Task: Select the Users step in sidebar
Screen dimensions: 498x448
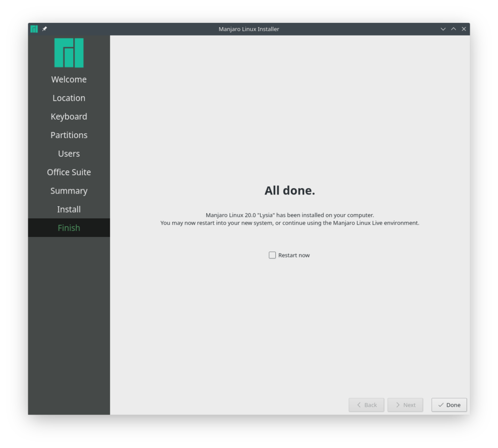Action: (x=69, y=154)
